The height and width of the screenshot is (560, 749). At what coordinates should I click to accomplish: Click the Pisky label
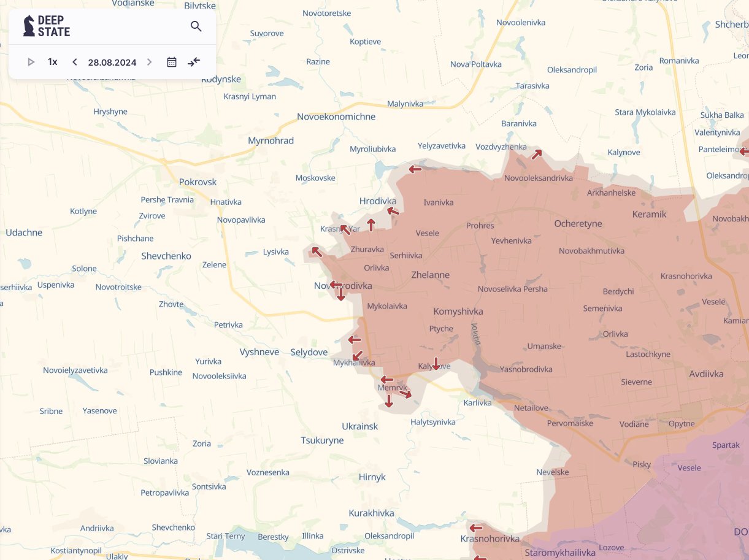[x=642, y=464]
